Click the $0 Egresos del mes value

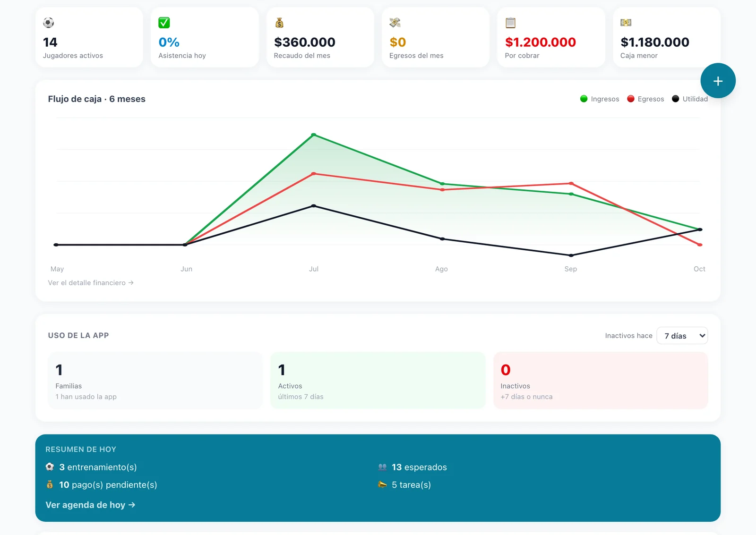click(x=398, y=42)
